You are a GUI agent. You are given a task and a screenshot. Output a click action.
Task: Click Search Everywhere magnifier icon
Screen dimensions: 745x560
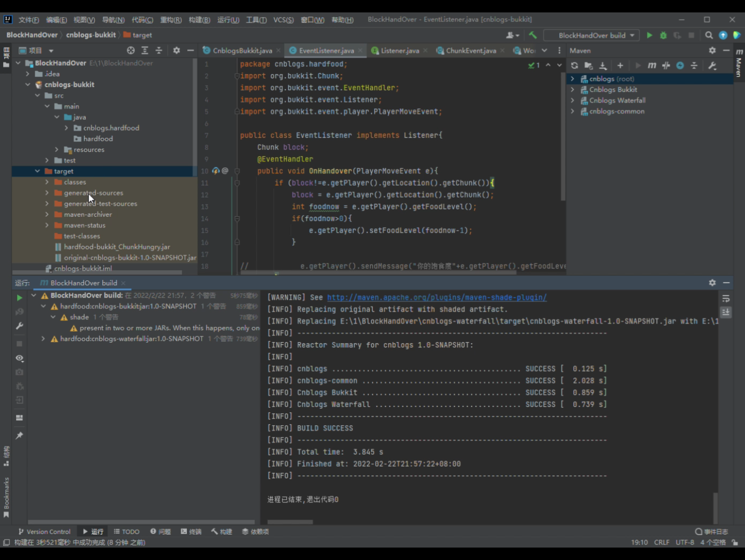[709, 35]
